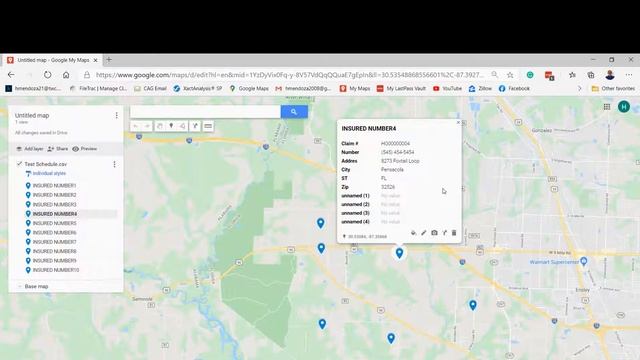
Task: Click the favorites star icon in address bar
Action: [510, 75]
